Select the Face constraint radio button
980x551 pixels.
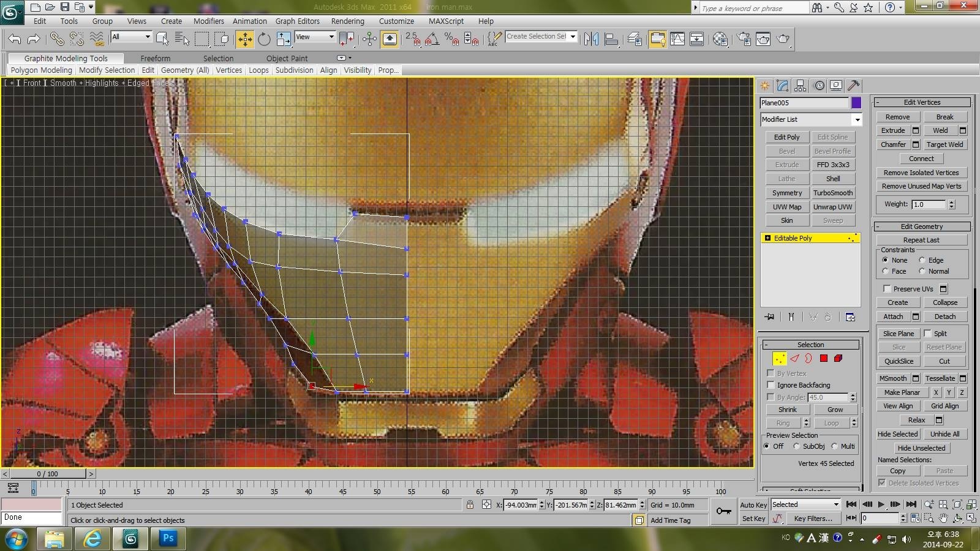tap(885, 271)
